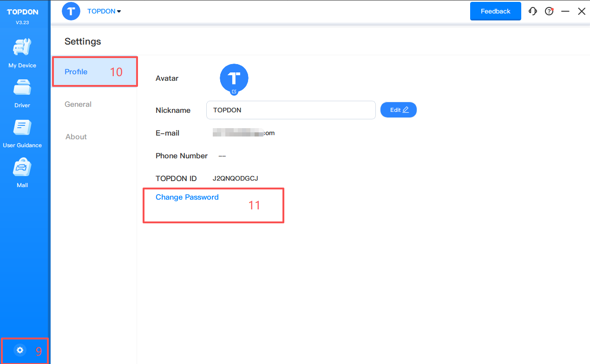This screenshot has height=364, width=590.
Task: Open help question mark icon
Action: [x=549, y=11]
